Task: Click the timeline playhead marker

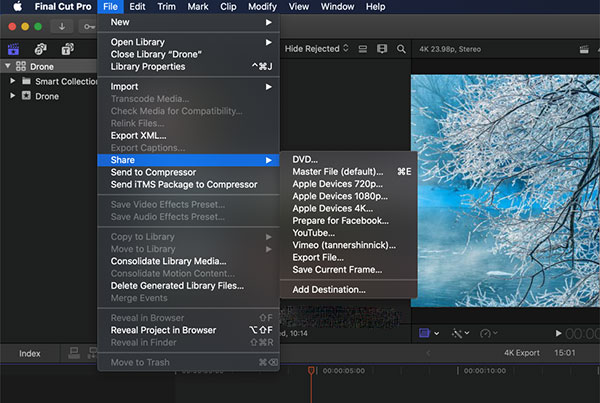Action: click(x=311, y=370)
